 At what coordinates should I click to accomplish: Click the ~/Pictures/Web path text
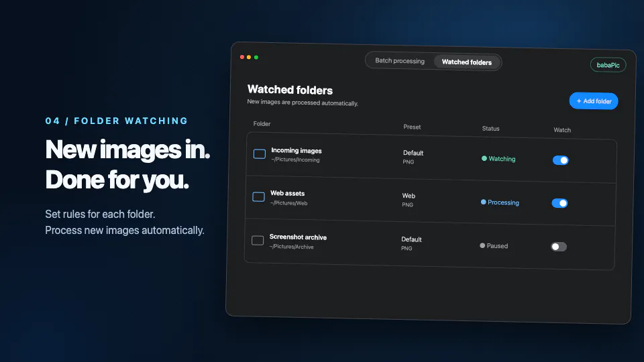(288, 202)
